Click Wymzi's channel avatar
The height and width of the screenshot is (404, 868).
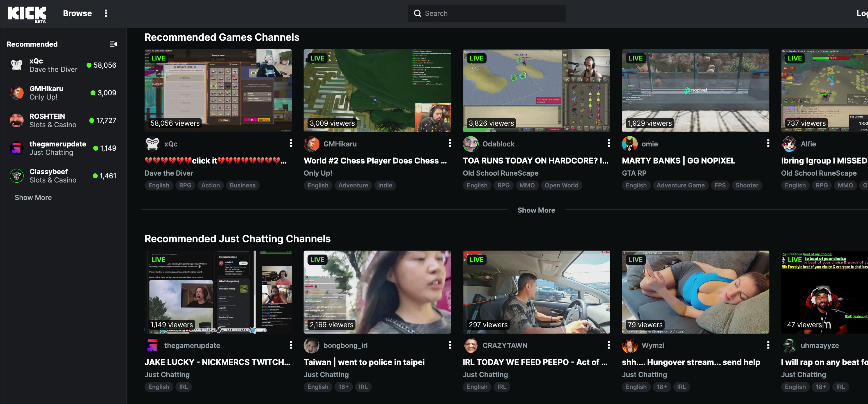click(x=630, y=345)
